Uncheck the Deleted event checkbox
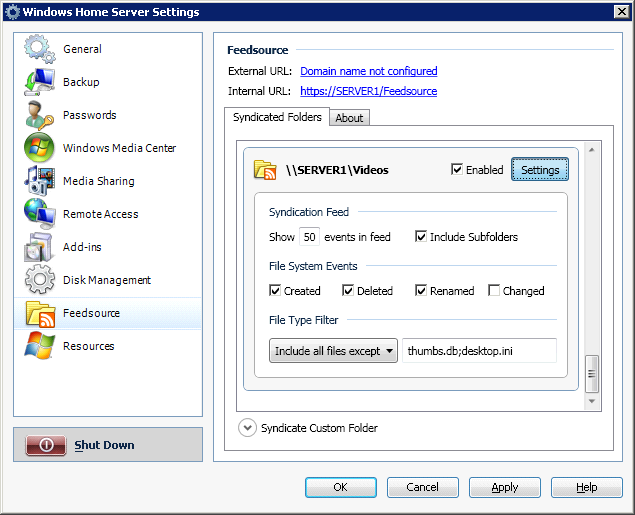The height and width of the screenshot is (515, 635). [x=347, y=290]
